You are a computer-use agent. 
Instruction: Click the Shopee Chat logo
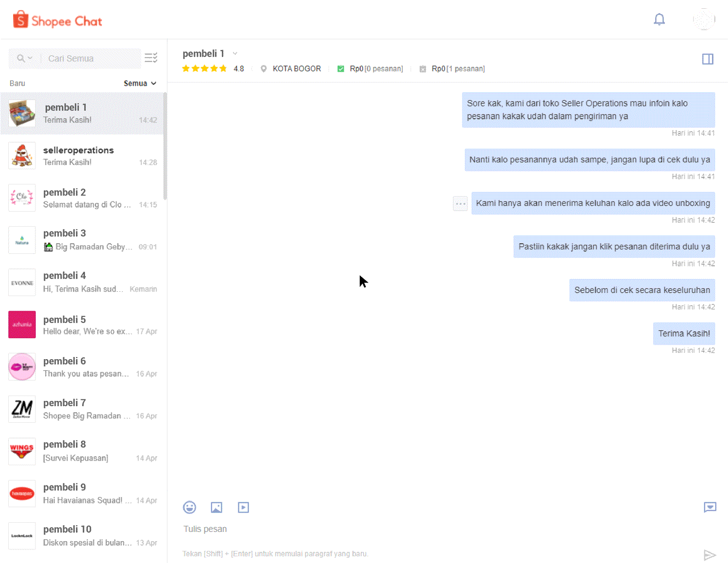[57, 19]
